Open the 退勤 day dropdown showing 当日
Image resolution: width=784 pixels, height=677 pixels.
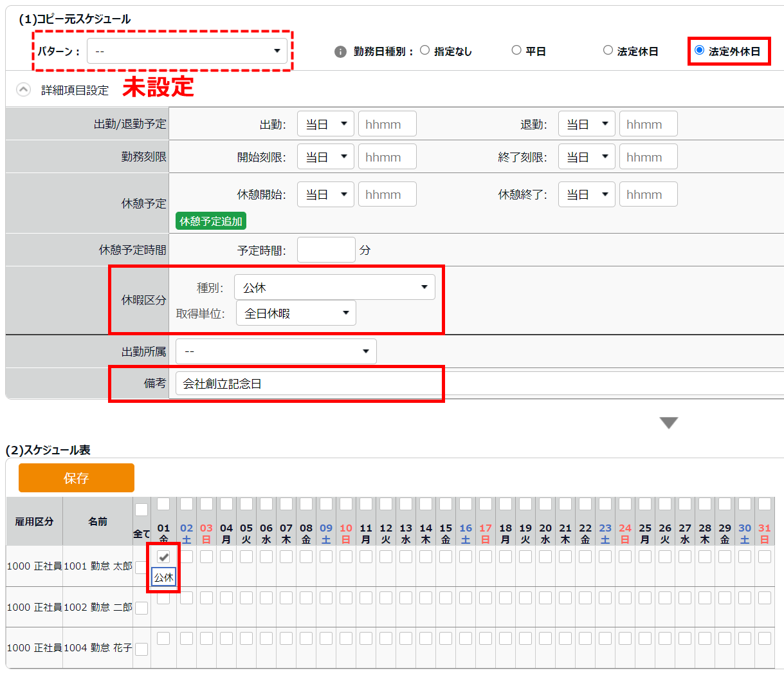tap(587, 124)
